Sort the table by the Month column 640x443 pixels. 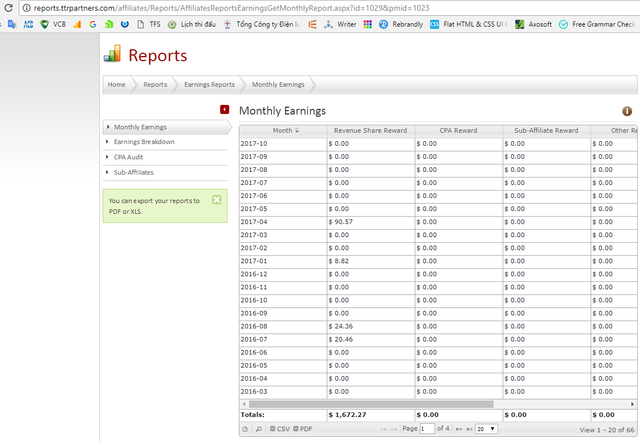(x=283, y=130)
